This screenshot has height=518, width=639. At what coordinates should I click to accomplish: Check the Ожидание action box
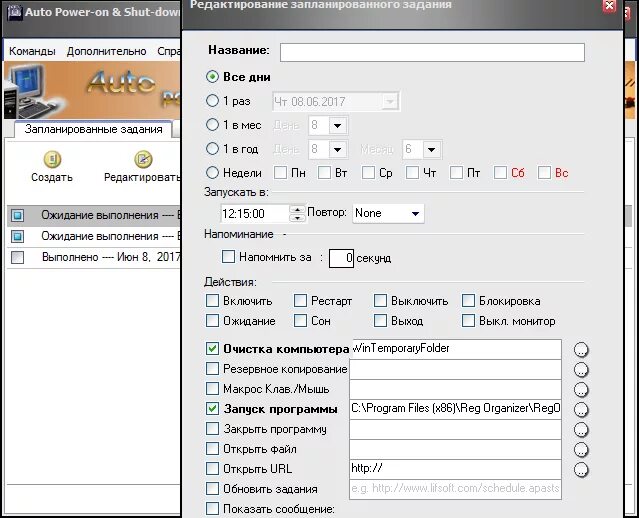pyautogui.click(x=212, y=321)
